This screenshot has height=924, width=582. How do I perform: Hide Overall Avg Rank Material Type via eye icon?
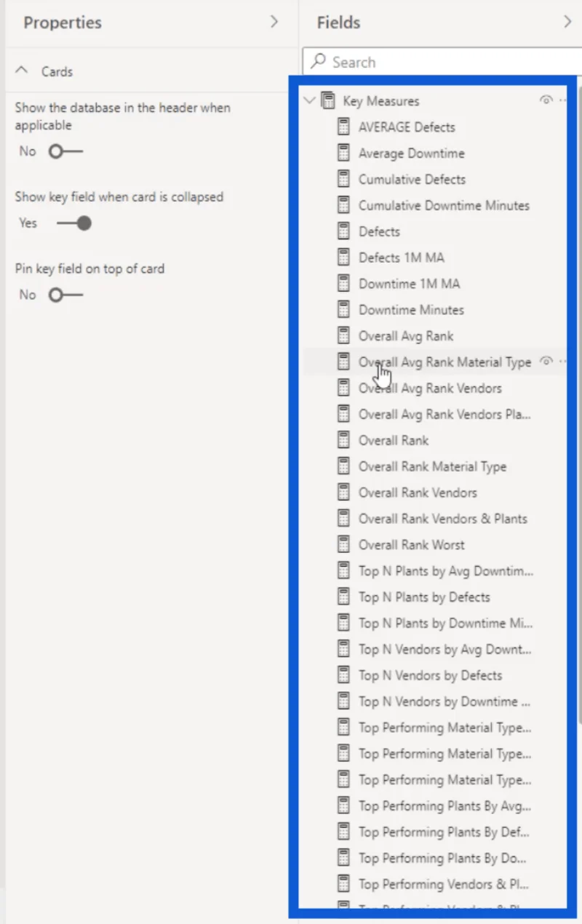click(546, 362)
